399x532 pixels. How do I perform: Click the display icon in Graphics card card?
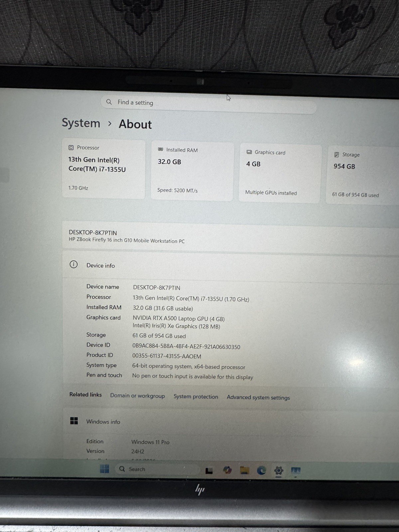click(249, 152)
